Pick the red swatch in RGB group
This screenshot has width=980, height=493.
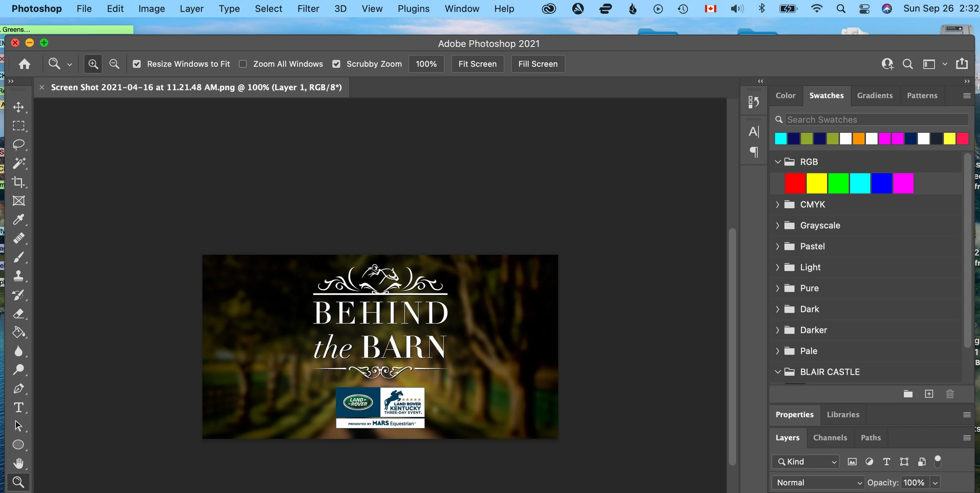tap(795, 183)
